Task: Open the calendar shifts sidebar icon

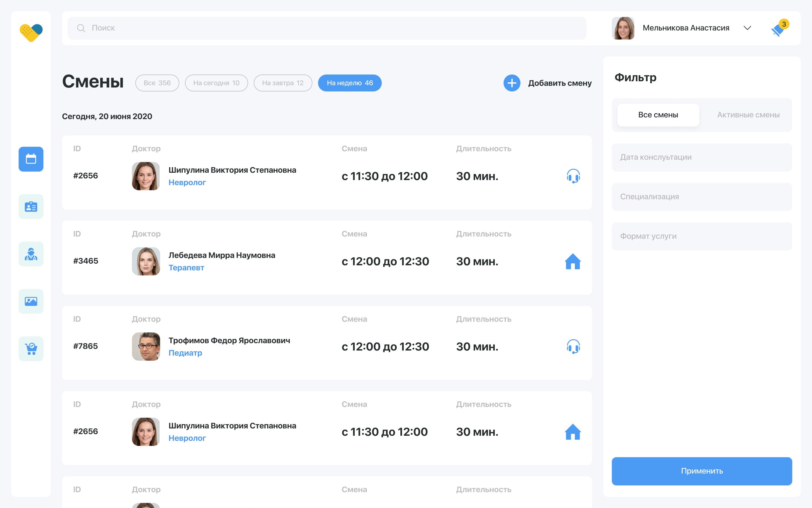Action: (x=31, y=159)
